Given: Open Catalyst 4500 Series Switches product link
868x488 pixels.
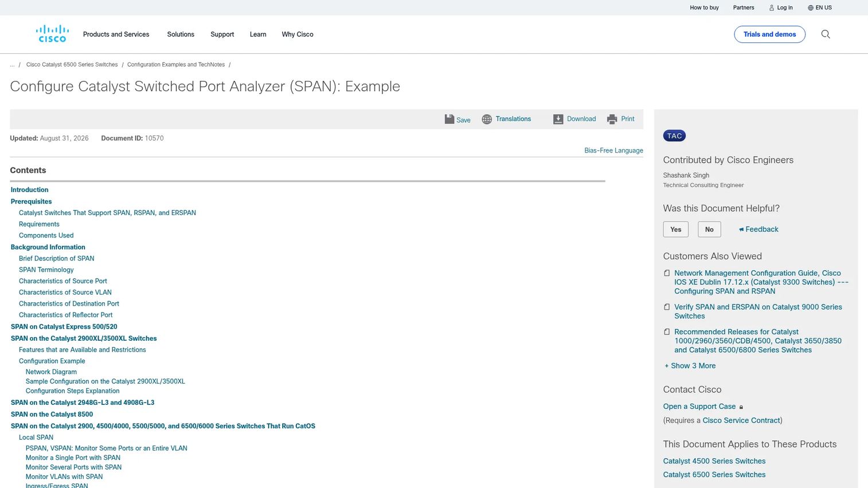Looking at the screenshot, I should [x=714, y=461].
